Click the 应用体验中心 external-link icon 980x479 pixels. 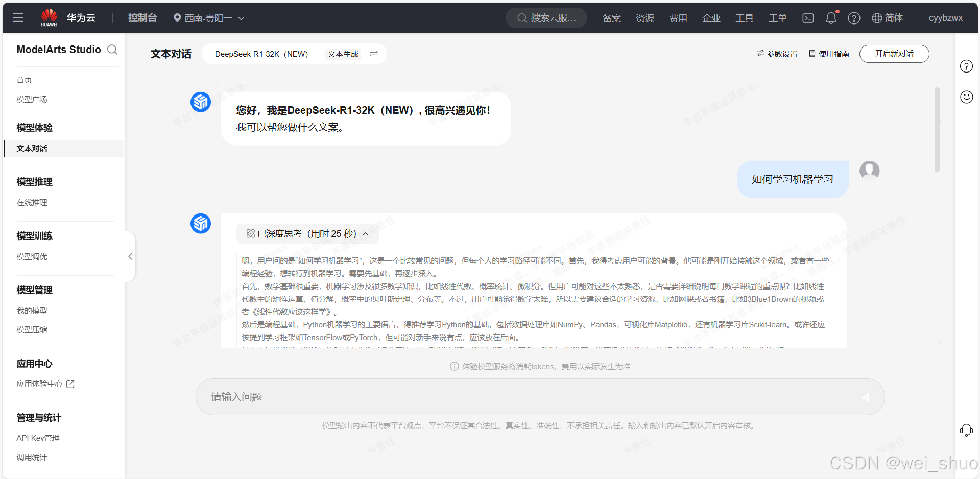pyautogui.click(x=70, y=384)
